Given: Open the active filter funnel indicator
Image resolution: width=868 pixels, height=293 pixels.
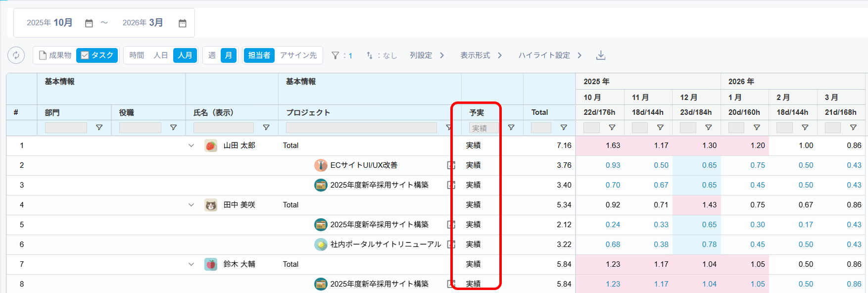Looking at the screenshot, I should click(341, 55).
